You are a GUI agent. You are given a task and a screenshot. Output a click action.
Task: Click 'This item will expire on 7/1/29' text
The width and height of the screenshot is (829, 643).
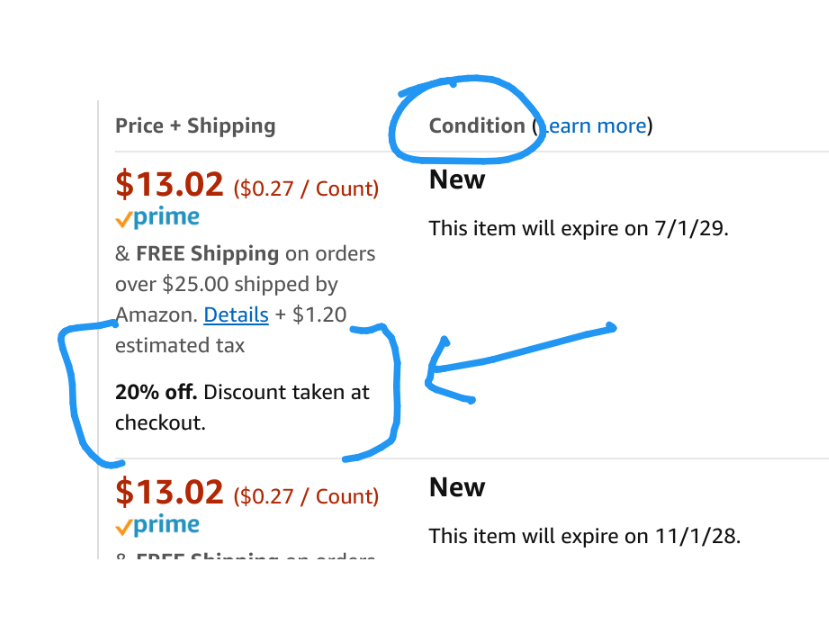pos(578,228)
